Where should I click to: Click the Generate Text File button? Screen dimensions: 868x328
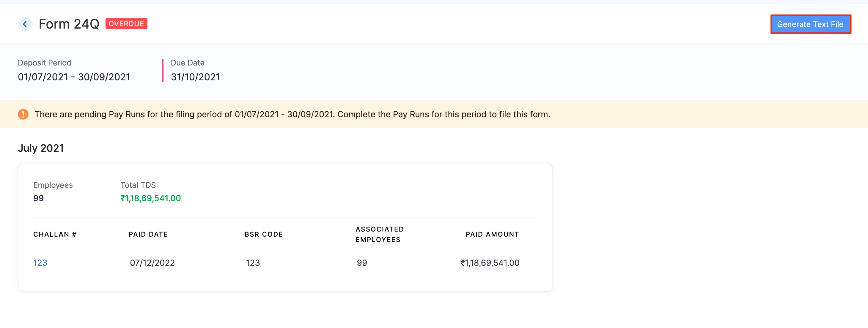pos(810,24)
